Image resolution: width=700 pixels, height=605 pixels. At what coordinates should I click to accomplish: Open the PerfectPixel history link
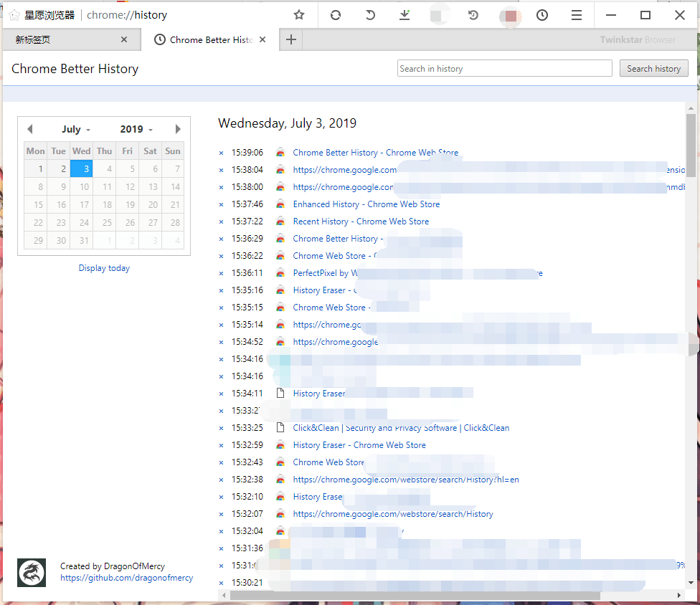[417, 273]
